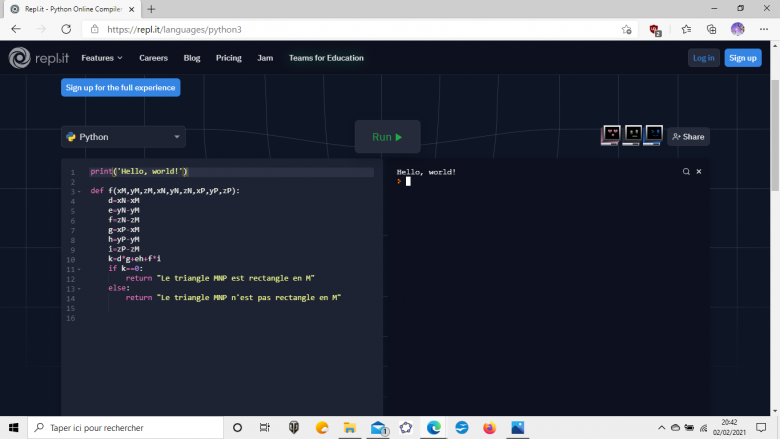
Task: Run the Python code
Action: [387, 137]
